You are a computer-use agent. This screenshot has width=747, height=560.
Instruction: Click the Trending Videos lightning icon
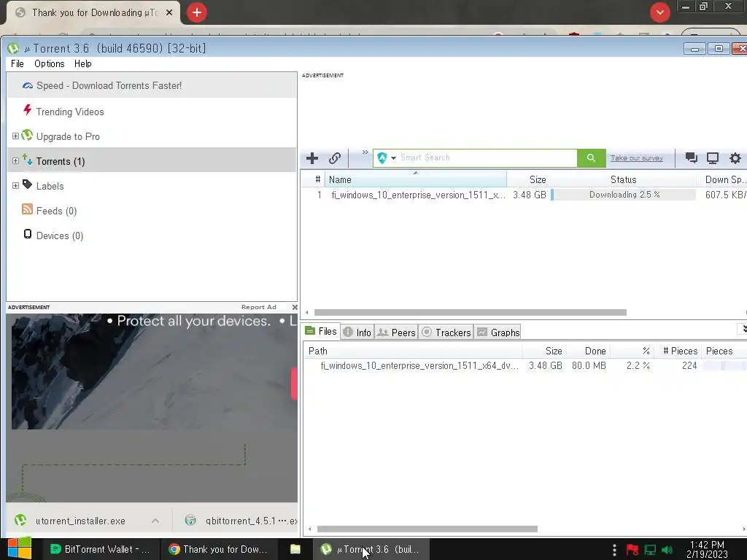[28, 110]
